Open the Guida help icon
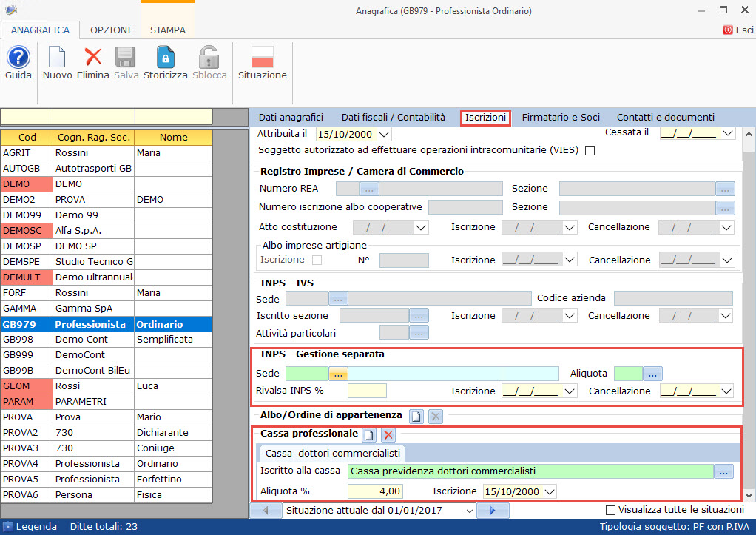 pos(18,58)
